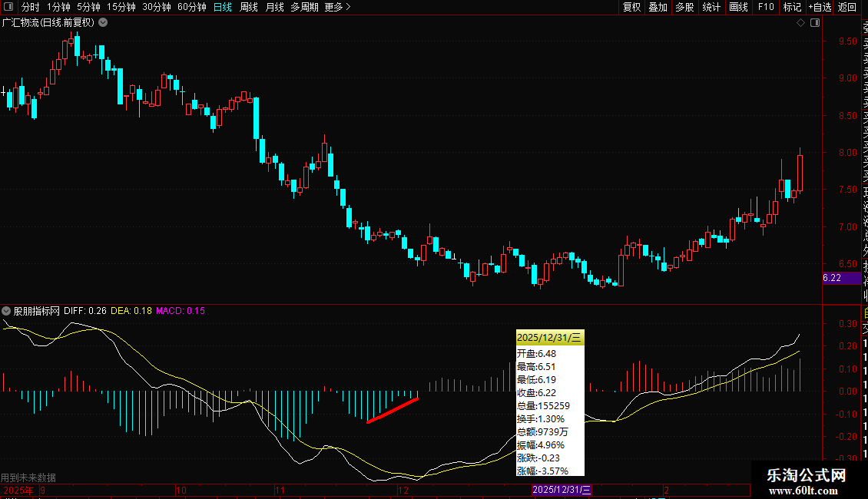Image resolution: width=868 pixels, height=499 pixels.
Task: Open the 统计 statistics tool
Action: tap(711, 7)
